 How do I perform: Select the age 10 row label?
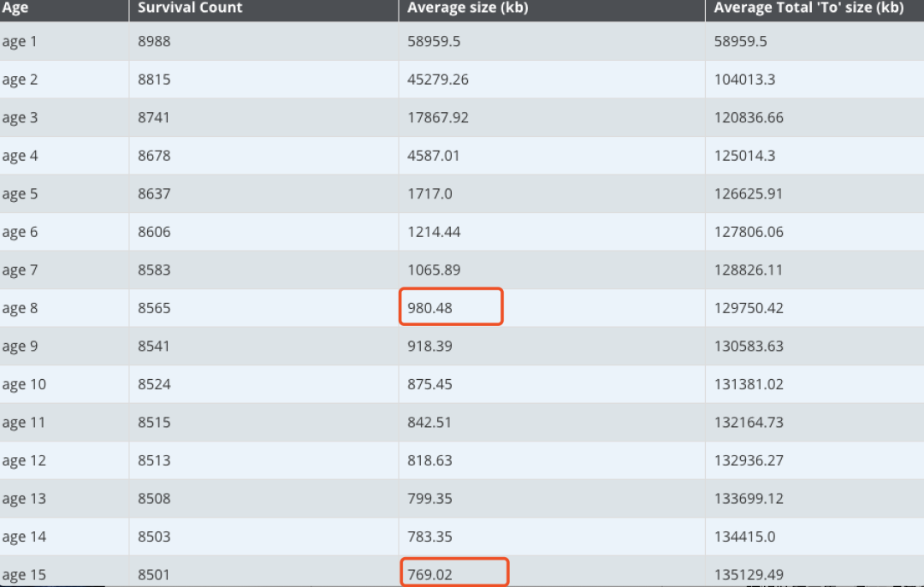[x=24, y=385]
